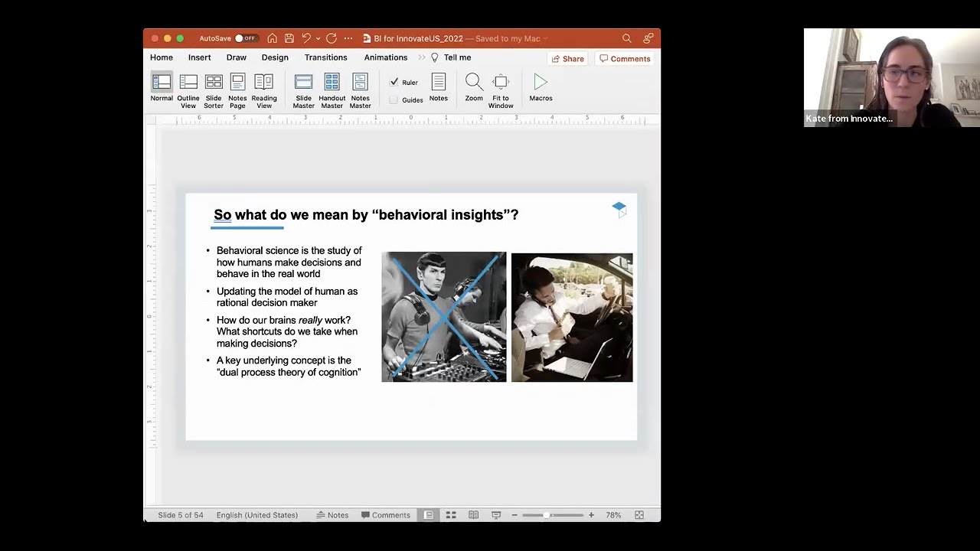Viewport: 980px width, 551px height.
Task: Toggle Notes in the status bar
Action: (332, 515)
